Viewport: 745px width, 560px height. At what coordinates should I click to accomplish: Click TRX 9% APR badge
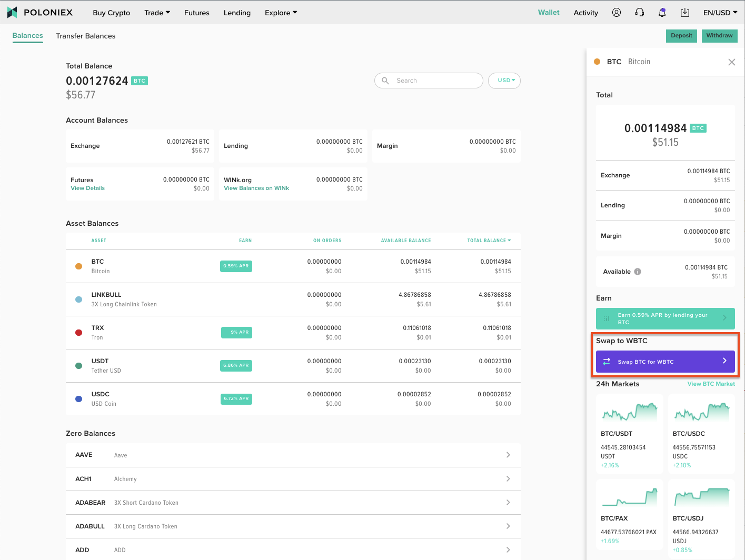point(236,332)
